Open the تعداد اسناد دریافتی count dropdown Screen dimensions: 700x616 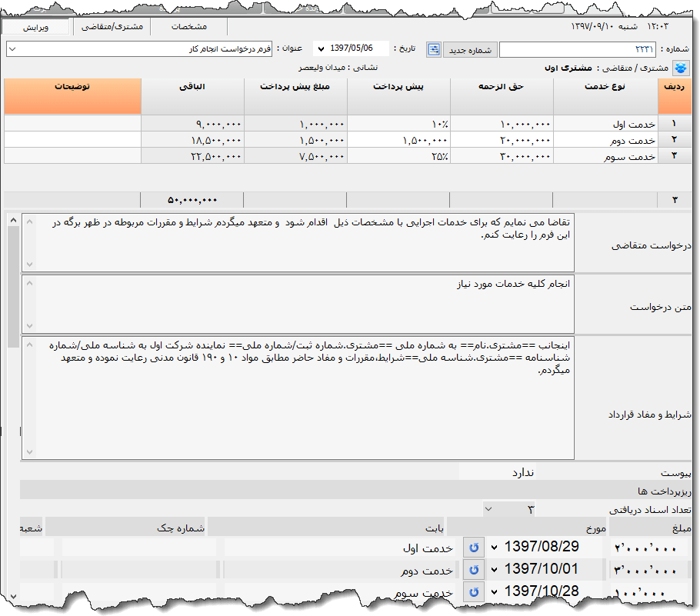pyautogui.click(x=488, y=509)
